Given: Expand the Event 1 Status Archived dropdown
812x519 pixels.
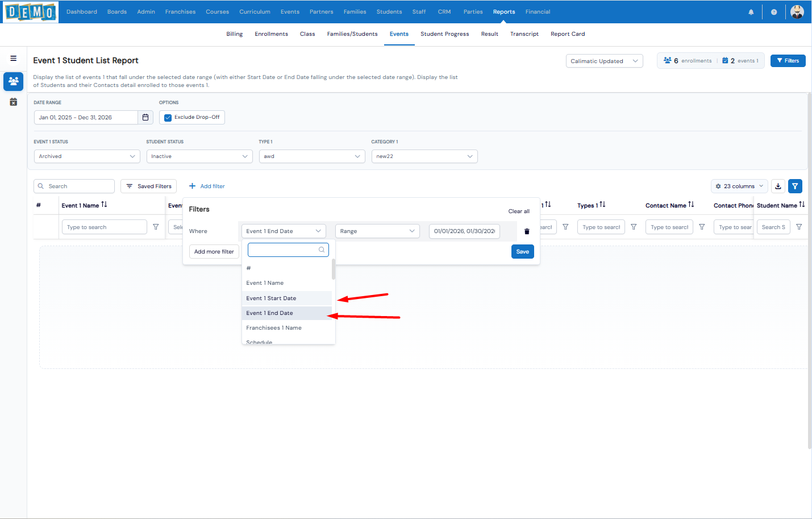Looking at the screenshot, I should click(87, 156).
